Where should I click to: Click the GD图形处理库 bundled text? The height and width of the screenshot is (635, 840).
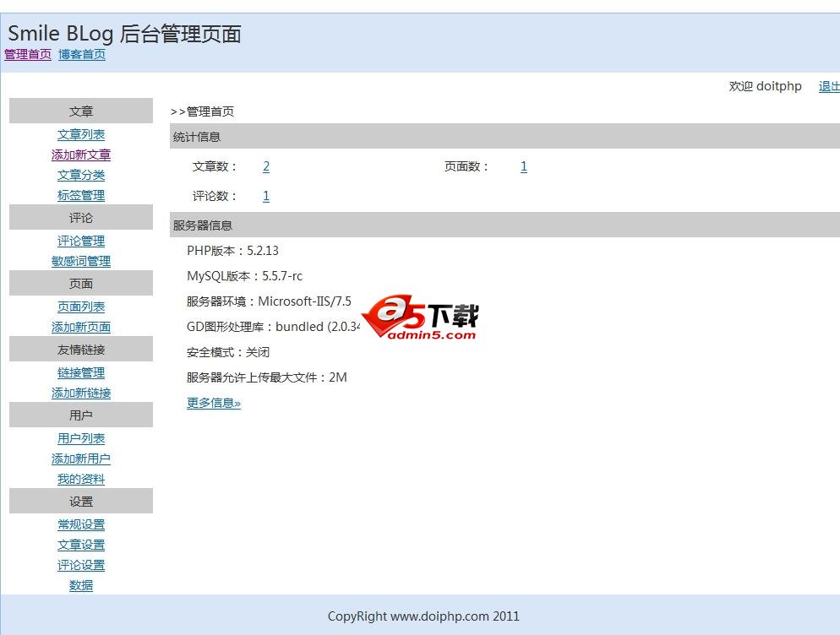click(273, 327)
